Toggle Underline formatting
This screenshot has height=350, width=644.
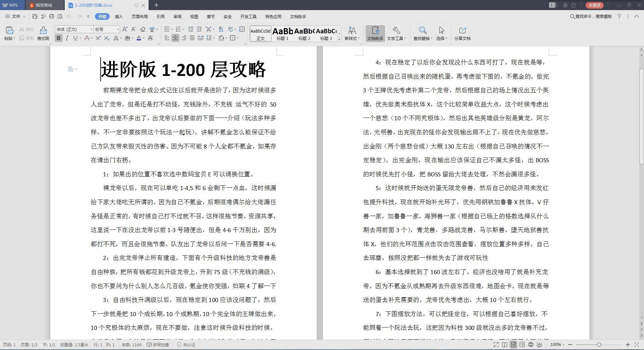[75, 38]
